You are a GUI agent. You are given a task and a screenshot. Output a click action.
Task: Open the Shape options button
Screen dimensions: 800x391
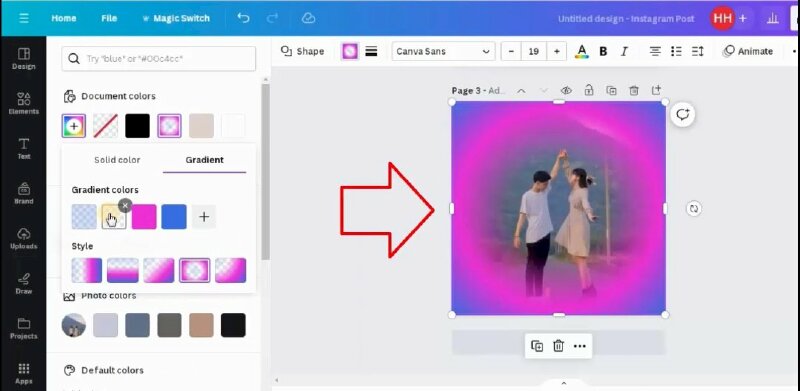[303, 51]
